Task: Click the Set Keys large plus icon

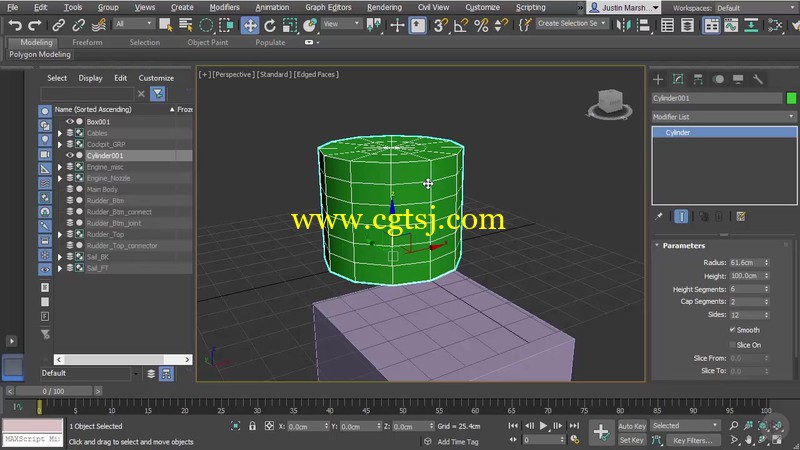Action: click(601, 432)
